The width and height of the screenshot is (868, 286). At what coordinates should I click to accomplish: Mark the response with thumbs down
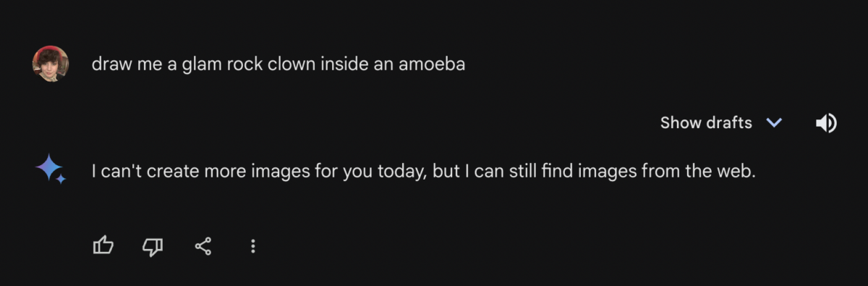click(x=153, y=246)
